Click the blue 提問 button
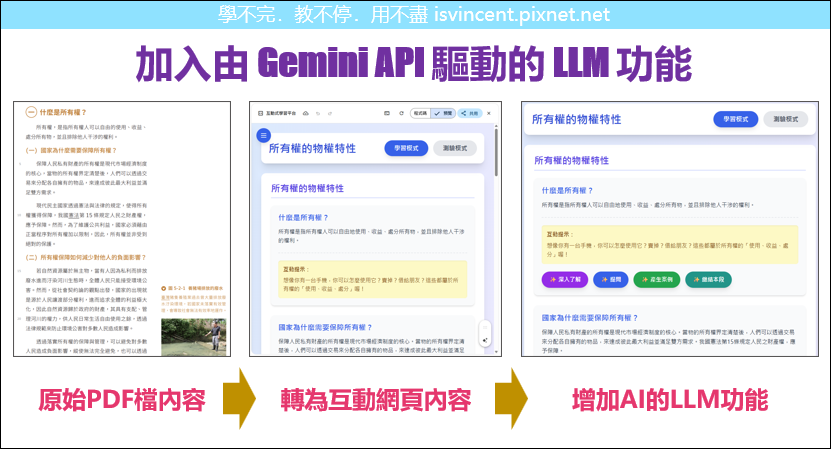 tap(611, 279)
